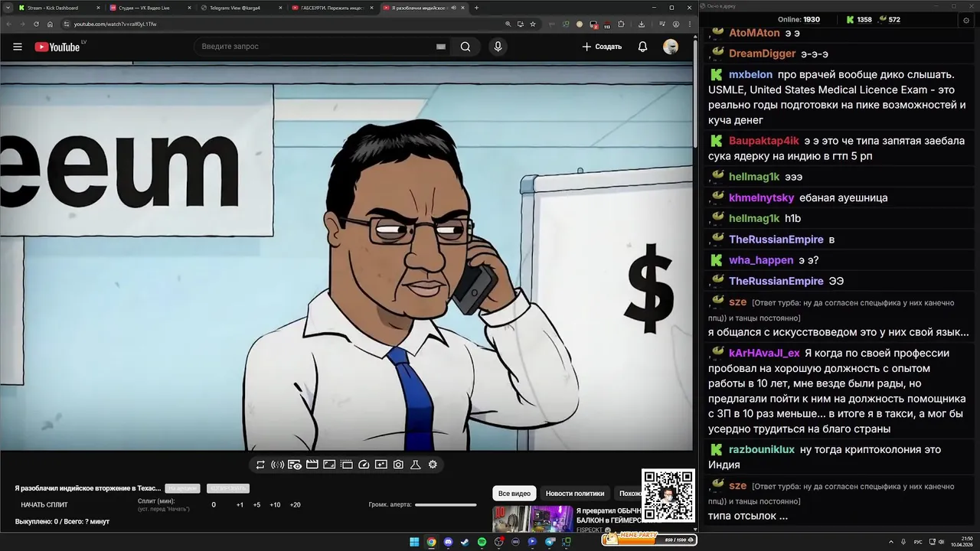The width and height of the screenshot is (980, 551).
Task: Click the youtube.com address bar
Action: coord(283,24)
